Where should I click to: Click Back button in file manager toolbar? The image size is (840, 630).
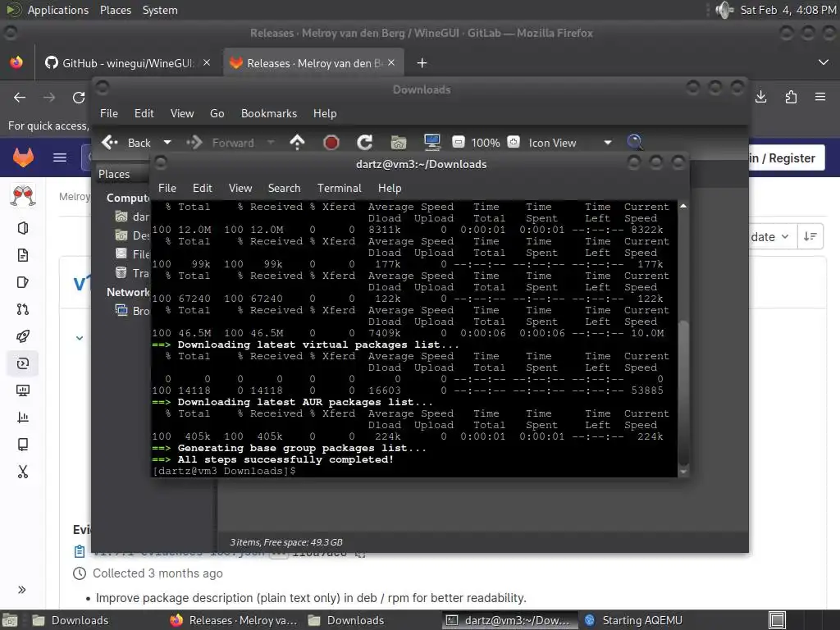[x=126, y=143]
